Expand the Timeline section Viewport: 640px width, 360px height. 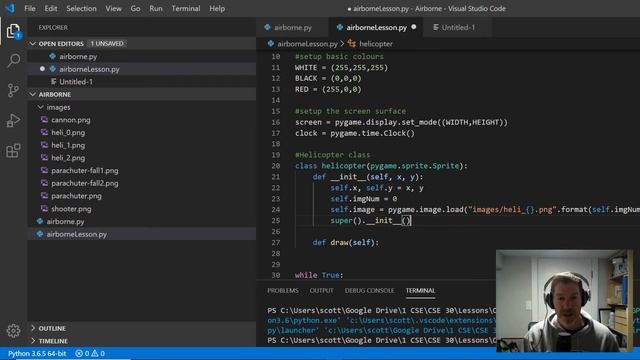33,340
